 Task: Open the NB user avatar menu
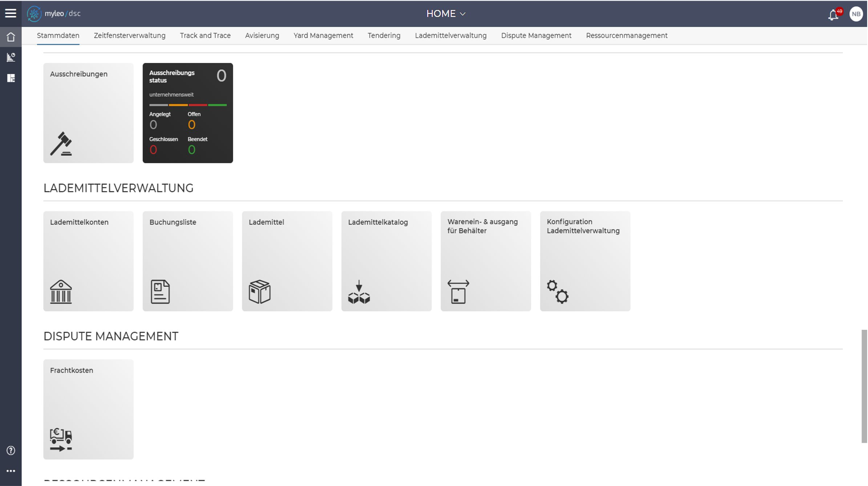[855, 14]
